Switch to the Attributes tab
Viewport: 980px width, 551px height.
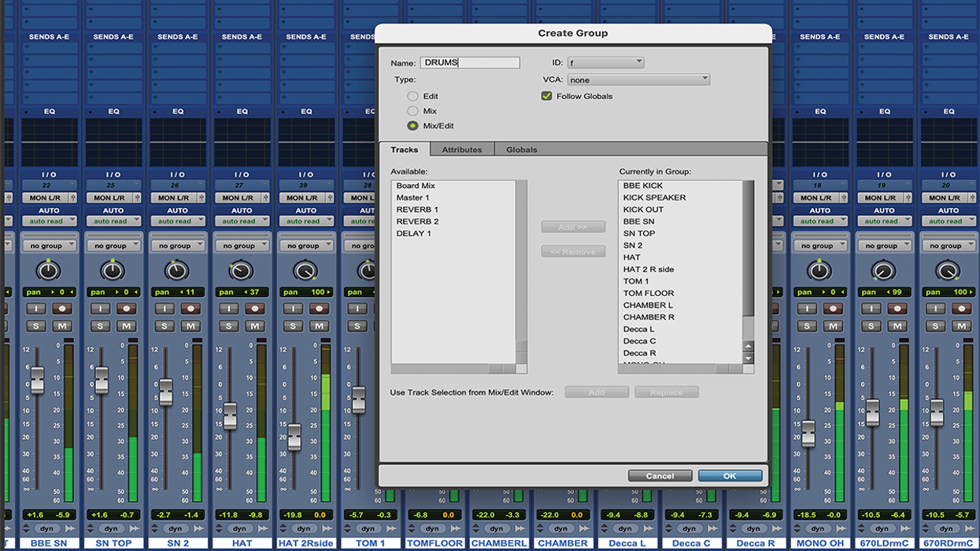[462, 149]
